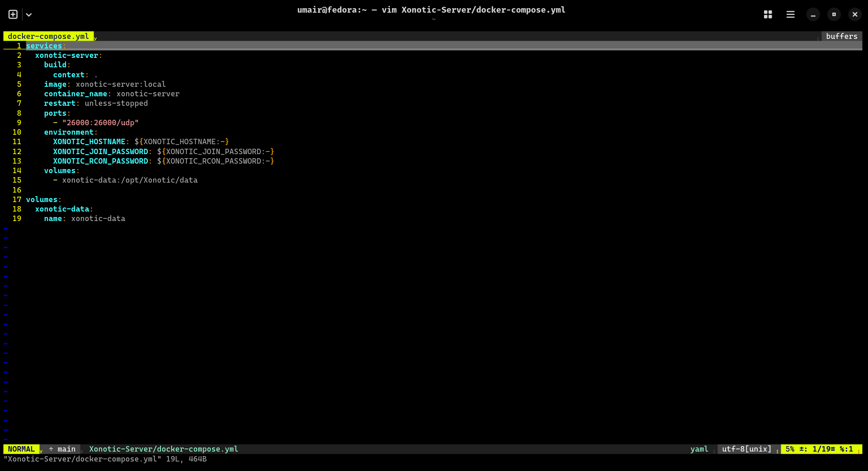Click the yaml filetype indicator

tap(699, 449)
